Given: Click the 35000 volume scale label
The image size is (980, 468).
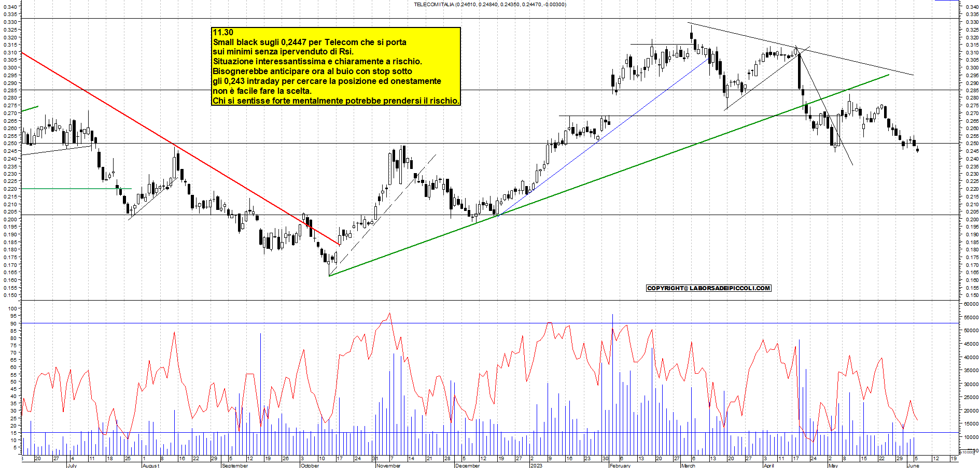Looking at the screenshot, I should 971,371.
